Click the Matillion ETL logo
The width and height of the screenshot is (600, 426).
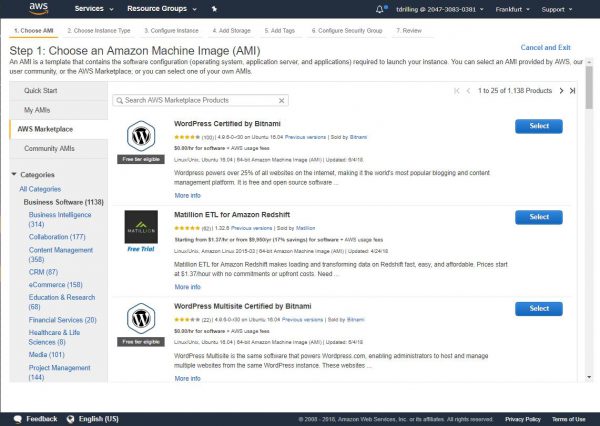(141, 227)
